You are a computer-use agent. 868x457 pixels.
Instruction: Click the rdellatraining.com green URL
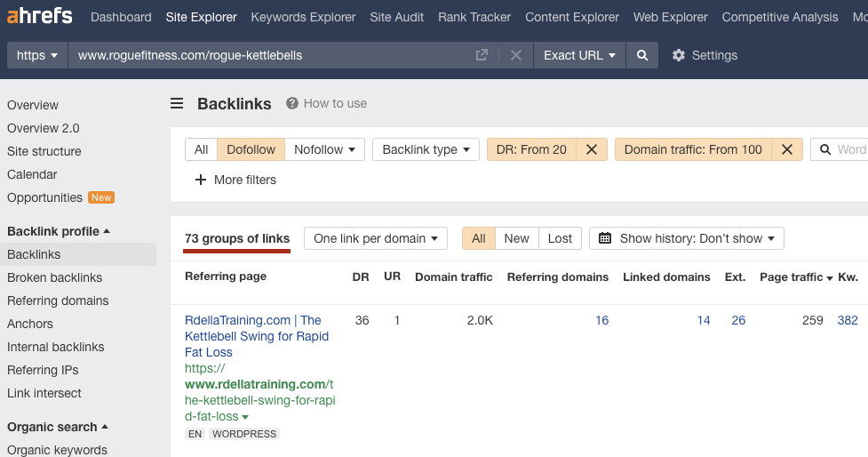click(x=260, y=392)
